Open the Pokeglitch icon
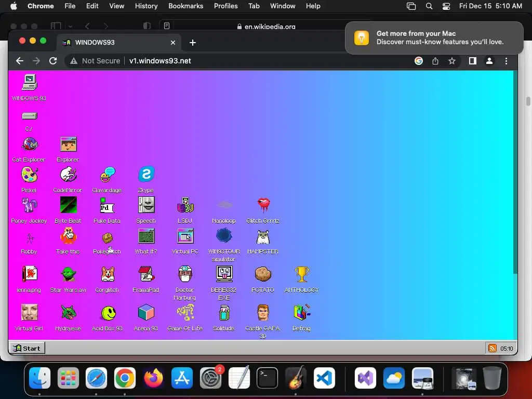The width and height of the screenshot is (532, 399). point(108,238)
